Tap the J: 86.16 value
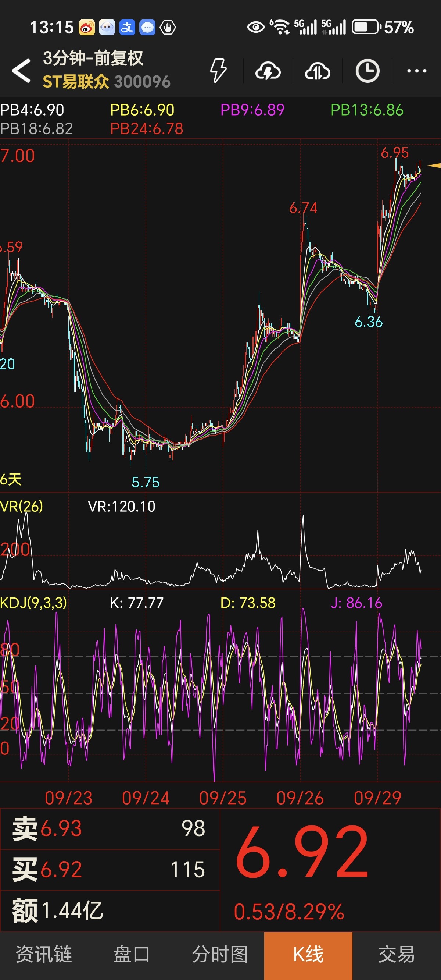This screenshot has width=441, height=980. (356, 603)
